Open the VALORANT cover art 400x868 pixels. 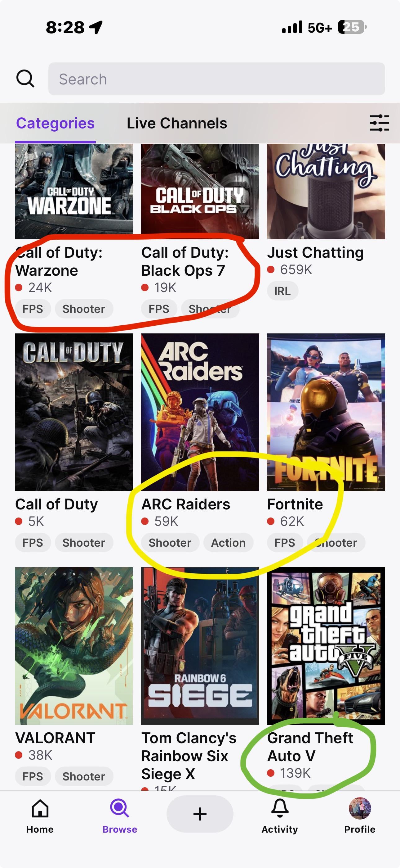pos(74,646)
